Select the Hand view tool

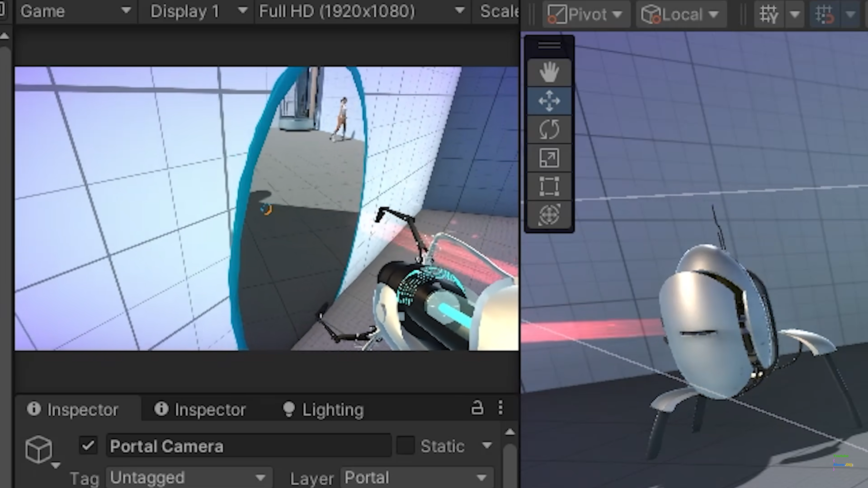coord(549,72)
